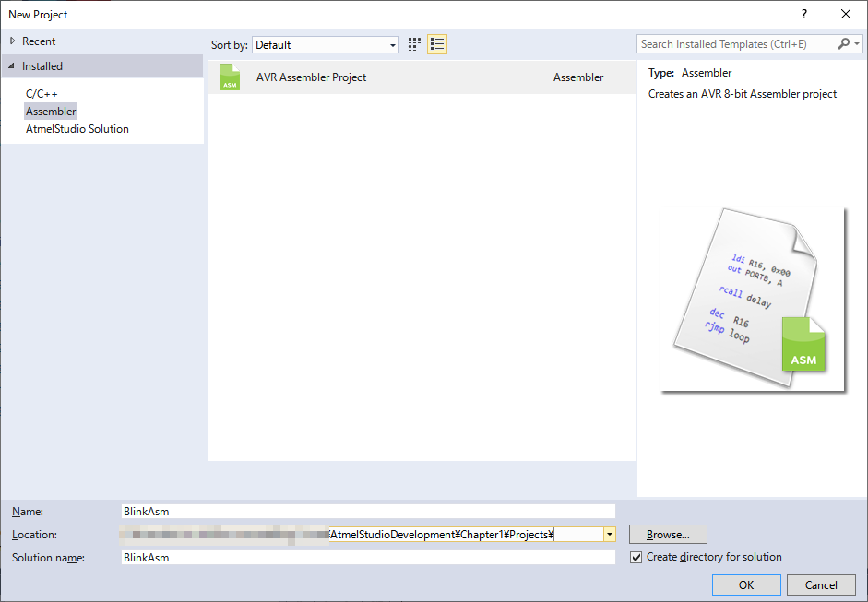Click the Cancel button
The width and height of the screenshot is (868, 602).
tap(821, 584)
